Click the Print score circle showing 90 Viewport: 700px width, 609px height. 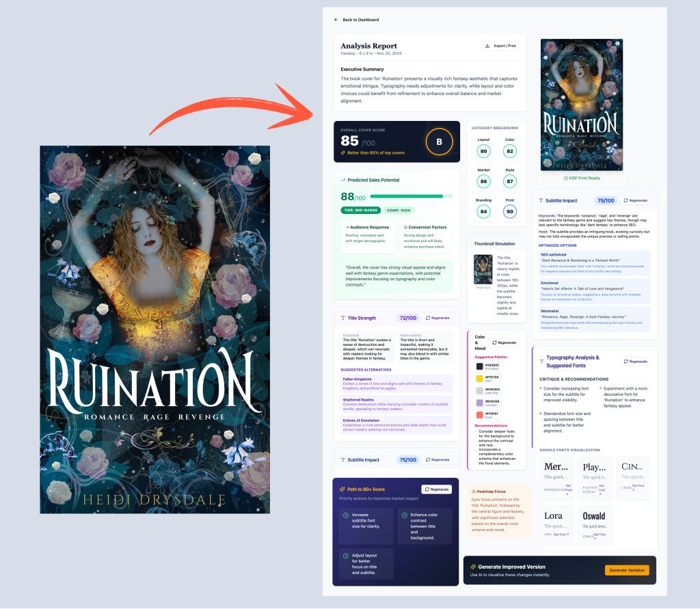click(510, 212)
